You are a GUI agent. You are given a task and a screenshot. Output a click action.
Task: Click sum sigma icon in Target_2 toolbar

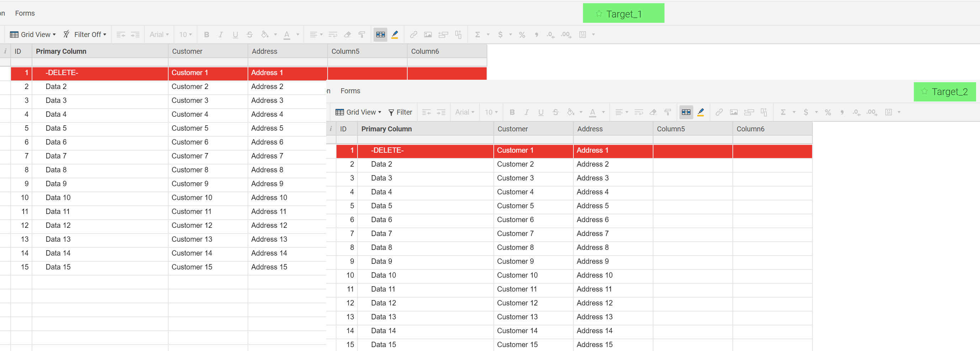pos(783,112)
